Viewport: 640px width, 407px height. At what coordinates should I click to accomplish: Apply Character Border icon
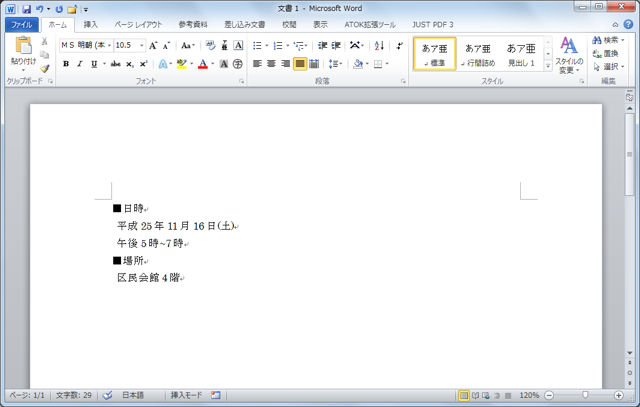[x=238, y=45]
